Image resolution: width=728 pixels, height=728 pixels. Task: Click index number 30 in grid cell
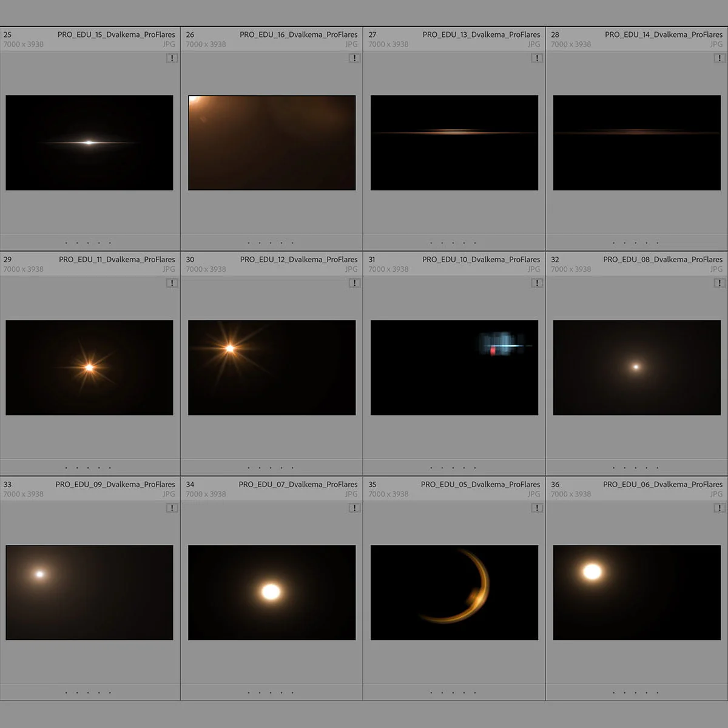point(190,260)
